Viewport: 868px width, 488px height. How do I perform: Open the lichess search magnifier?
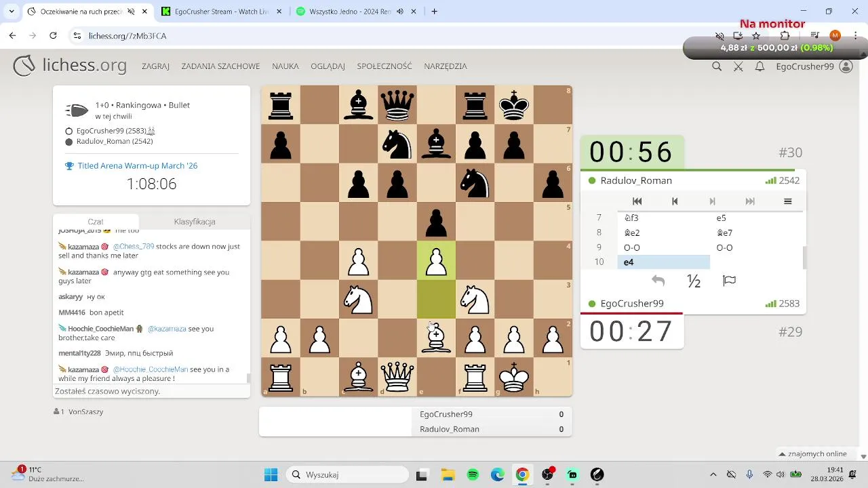coord(717,66)
